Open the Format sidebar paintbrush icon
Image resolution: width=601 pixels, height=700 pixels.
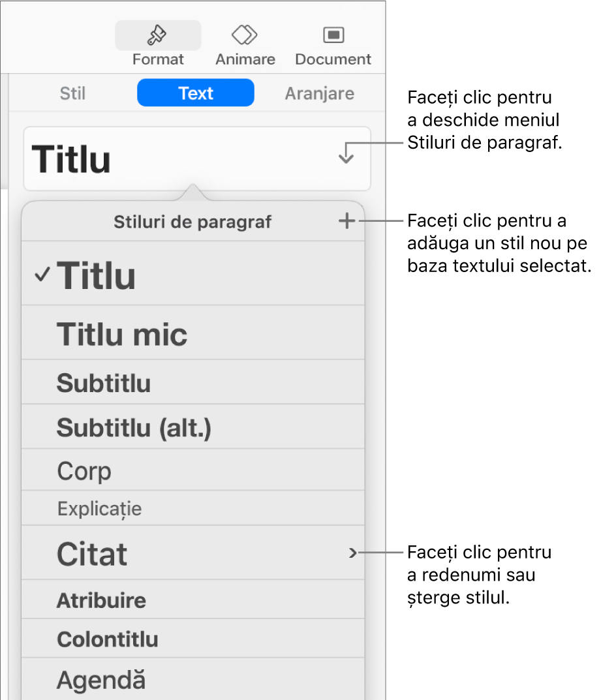coord(157,35)
